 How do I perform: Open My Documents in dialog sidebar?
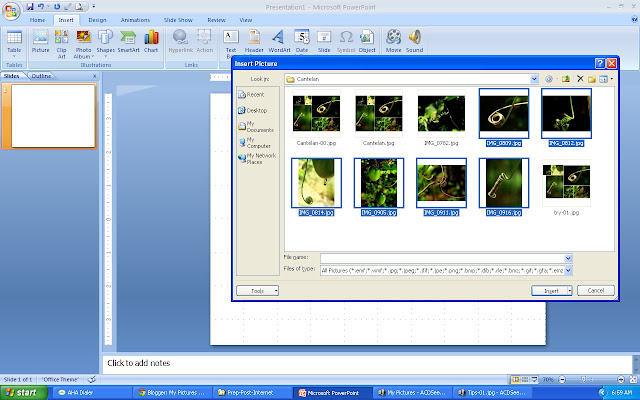[256, 127]
